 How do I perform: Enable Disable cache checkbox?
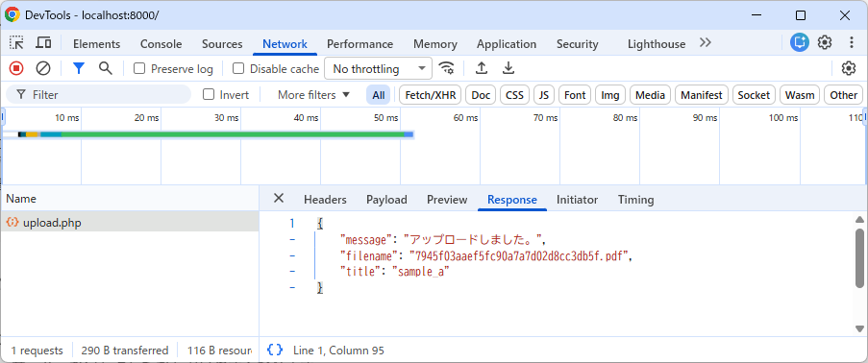238,68
